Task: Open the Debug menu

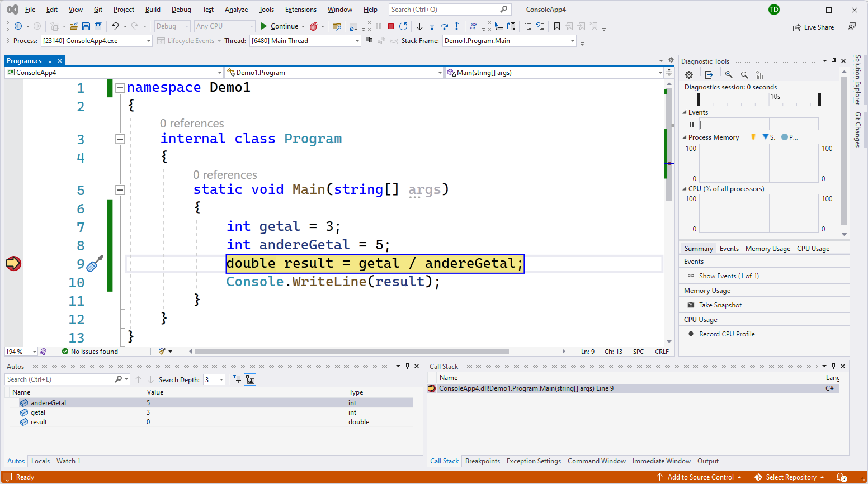Action: [181, 10]
